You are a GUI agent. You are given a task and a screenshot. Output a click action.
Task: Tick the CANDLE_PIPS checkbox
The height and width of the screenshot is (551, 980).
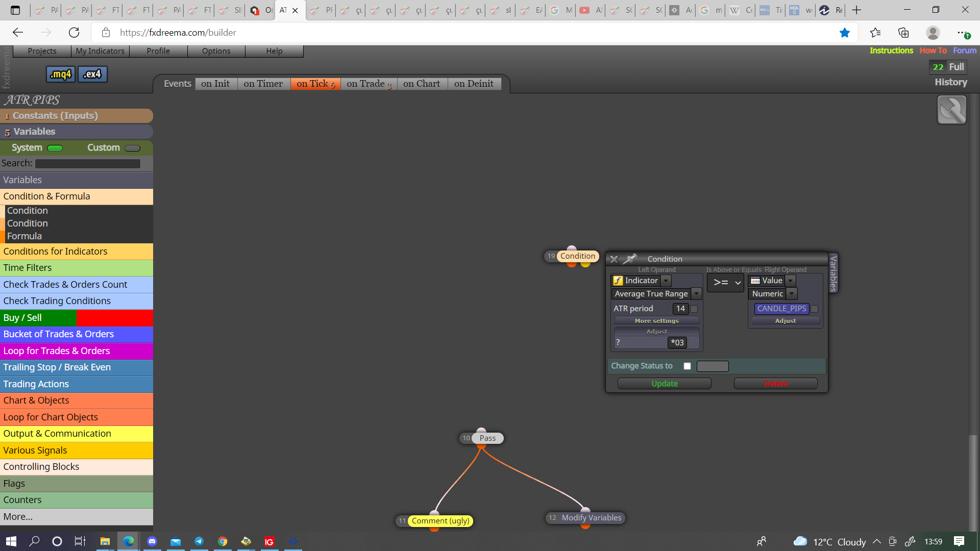click(815, 309)
